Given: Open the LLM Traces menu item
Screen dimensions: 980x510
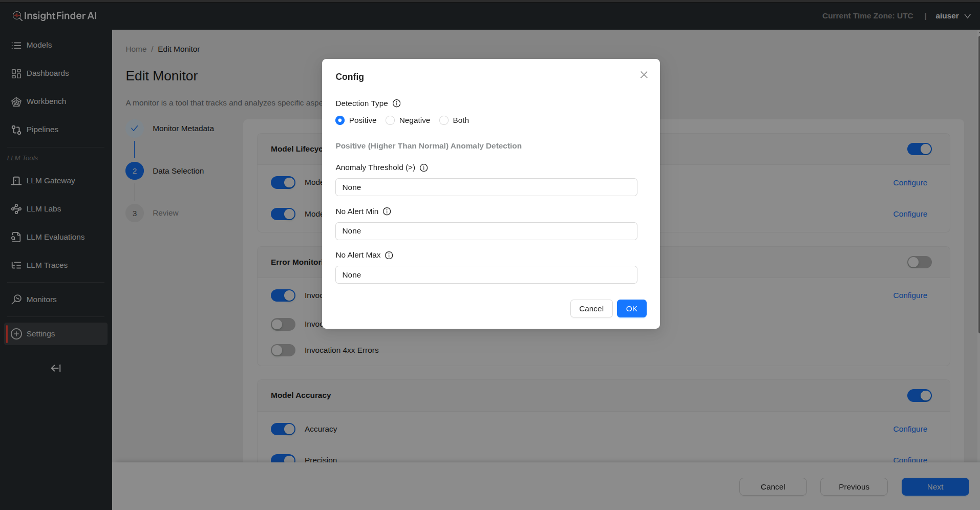Looking at the screenshot, I should [x=47, y=265].
